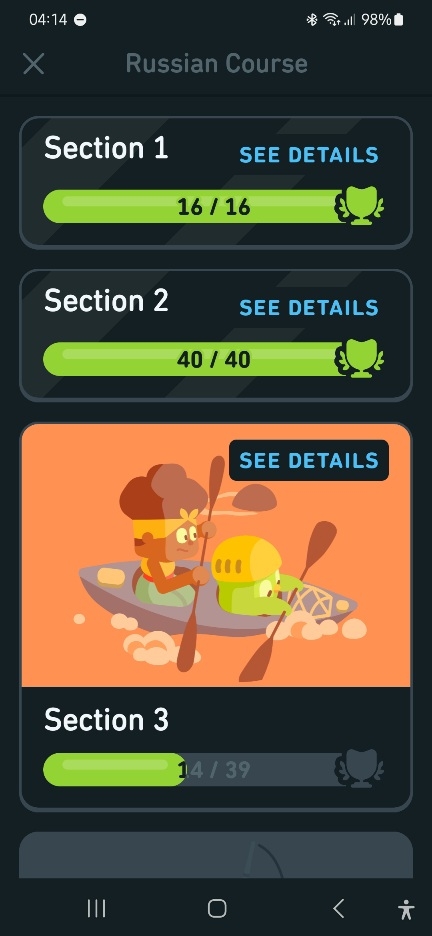Tap the Section 1 trophy icon

(x=360, y=206)
